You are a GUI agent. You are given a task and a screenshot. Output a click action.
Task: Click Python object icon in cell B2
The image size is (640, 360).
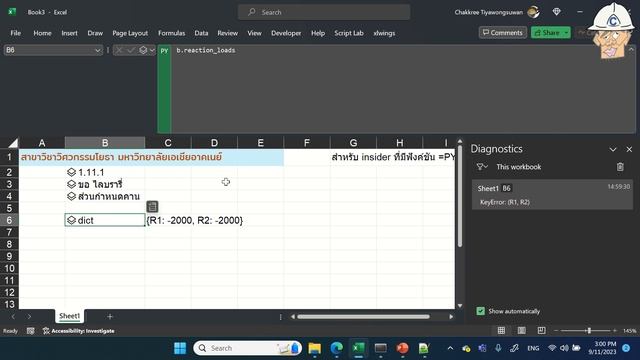point(71,172)
